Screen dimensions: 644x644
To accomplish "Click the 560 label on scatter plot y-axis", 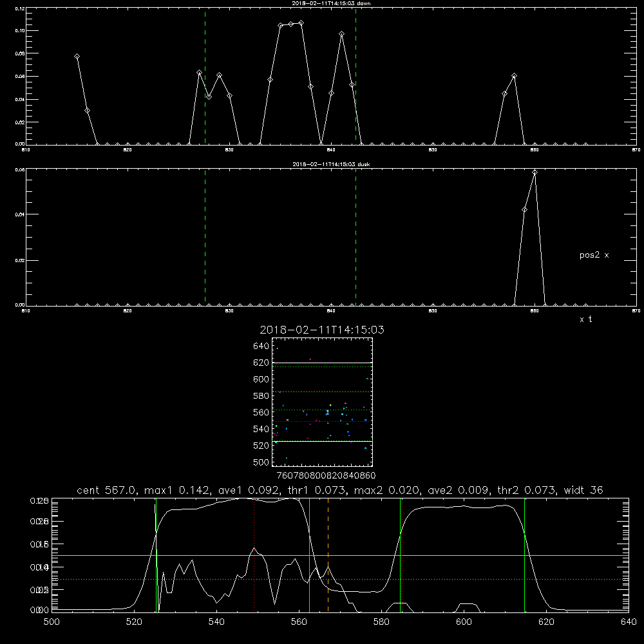I will [261, 412].
